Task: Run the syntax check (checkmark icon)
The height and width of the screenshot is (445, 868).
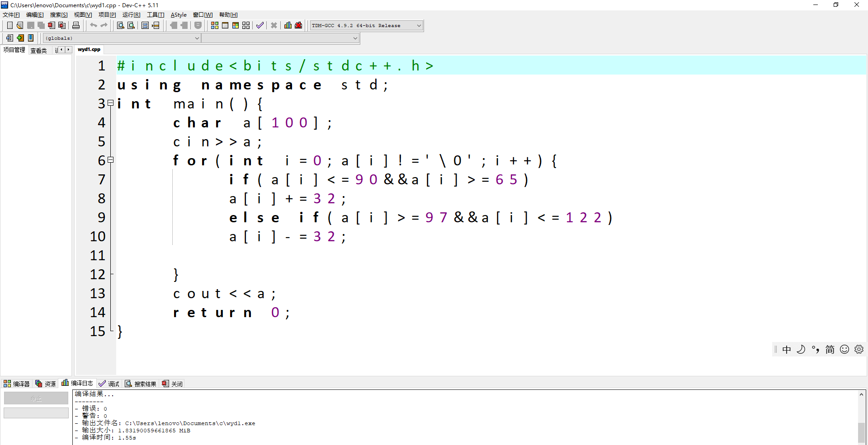Action: (260, 26)
